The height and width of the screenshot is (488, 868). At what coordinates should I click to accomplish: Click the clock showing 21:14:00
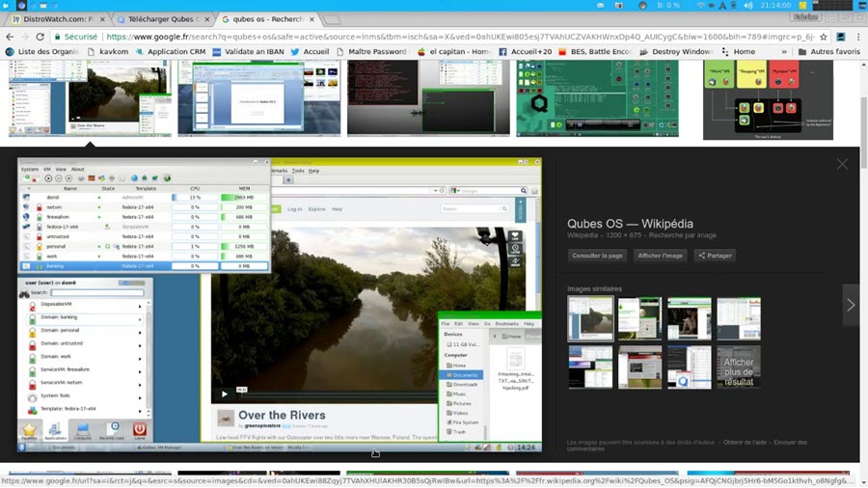click(x=775, y=5)
